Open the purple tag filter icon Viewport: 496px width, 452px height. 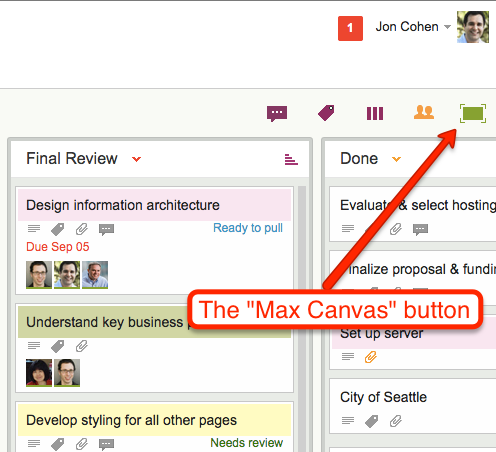pos(326,113)
